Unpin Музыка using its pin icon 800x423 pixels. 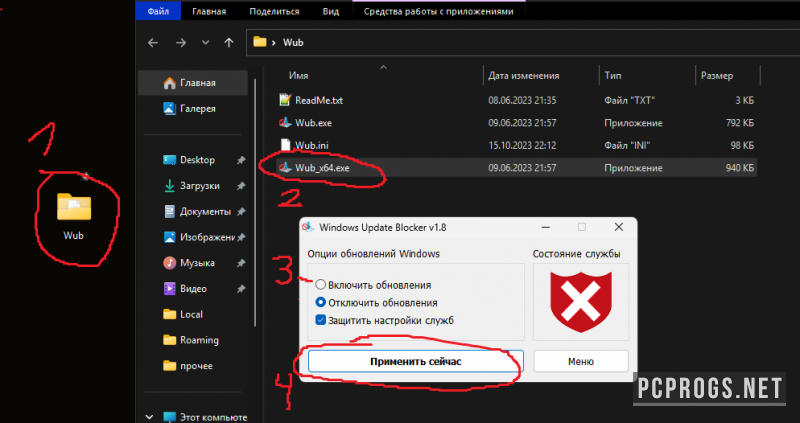tap(241, 263)
